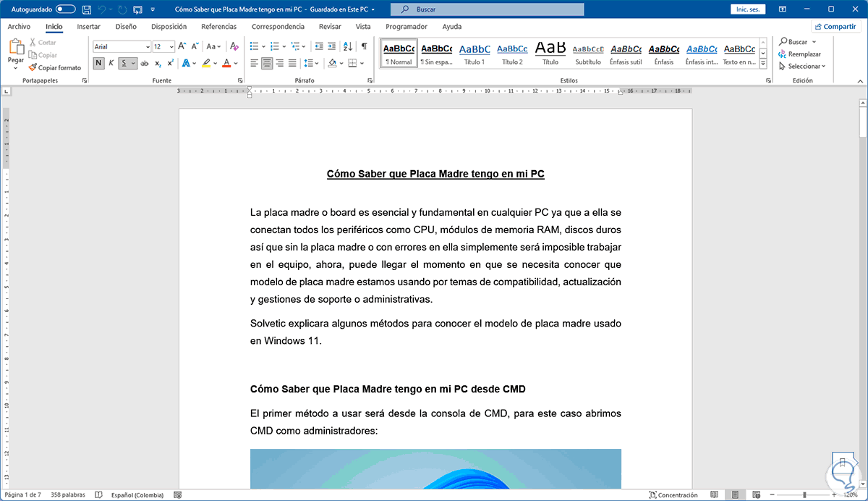
Task: Apply yellow text highlight color
Action: point(206,64)
